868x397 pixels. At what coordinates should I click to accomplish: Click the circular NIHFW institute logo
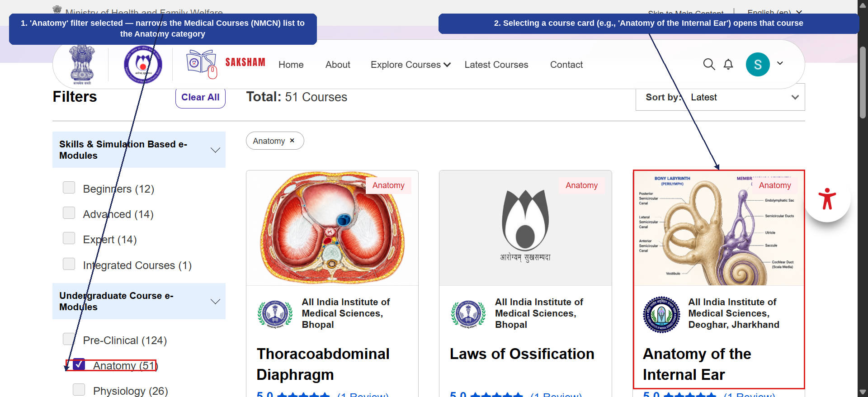click(x=143, y=65)
